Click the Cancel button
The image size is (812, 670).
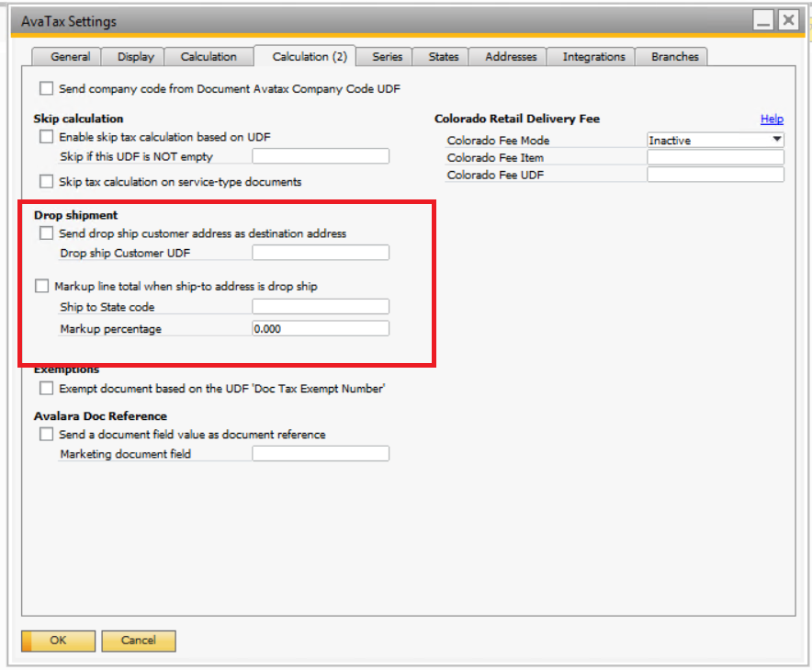(x=139, y=641)
